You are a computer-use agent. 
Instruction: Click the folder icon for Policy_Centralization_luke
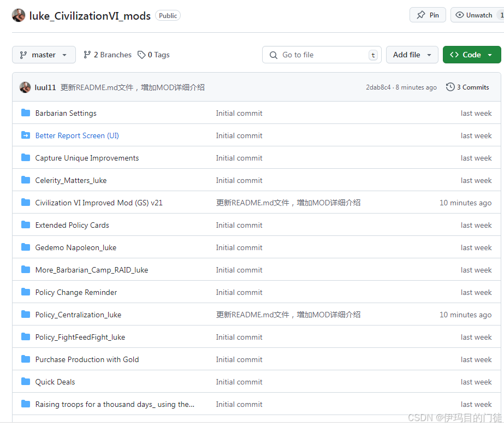[x=26, y=315]
